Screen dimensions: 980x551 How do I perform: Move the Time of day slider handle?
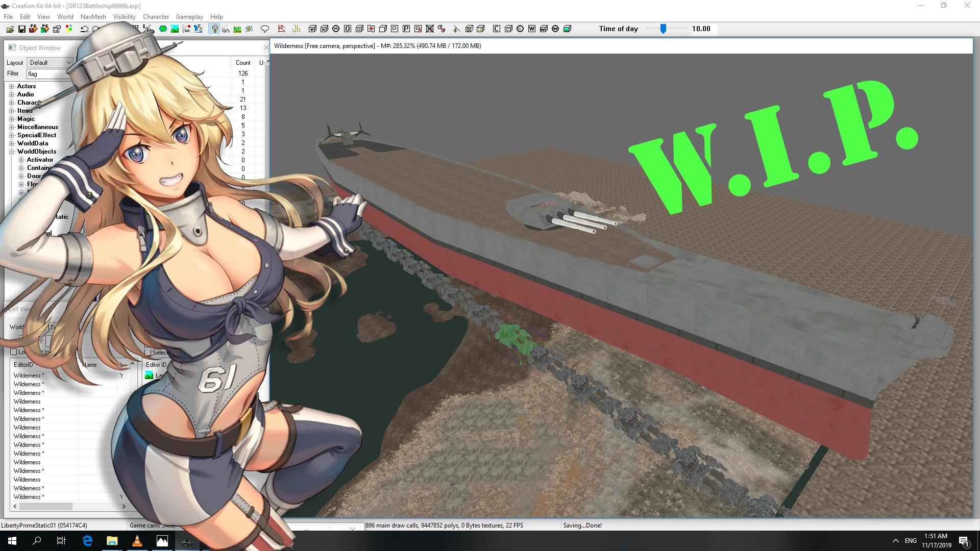[x=663, y=29]
